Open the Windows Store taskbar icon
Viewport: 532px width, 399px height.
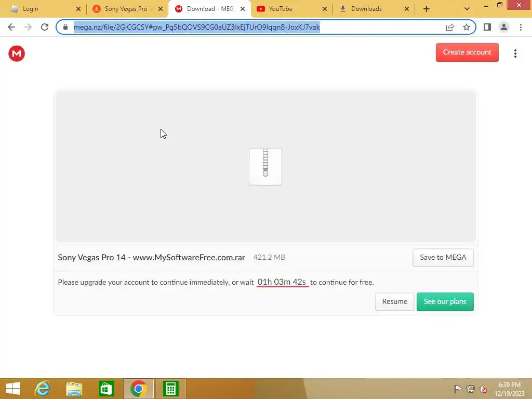point(106,389)
